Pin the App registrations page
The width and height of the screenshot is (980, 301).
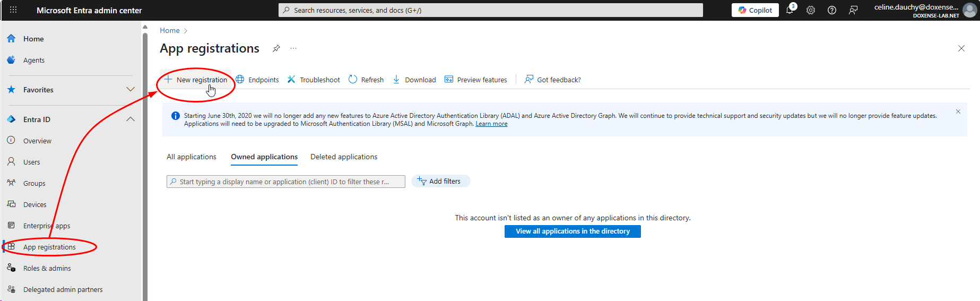click(x=276, y=48)
